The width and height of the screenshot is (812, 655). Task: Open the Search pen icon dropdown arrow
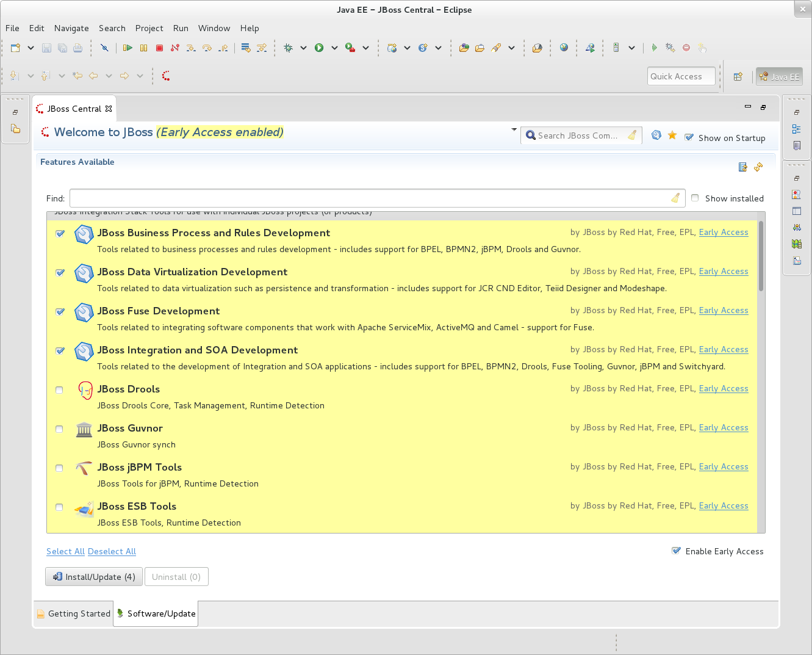(x=511, y=48)
